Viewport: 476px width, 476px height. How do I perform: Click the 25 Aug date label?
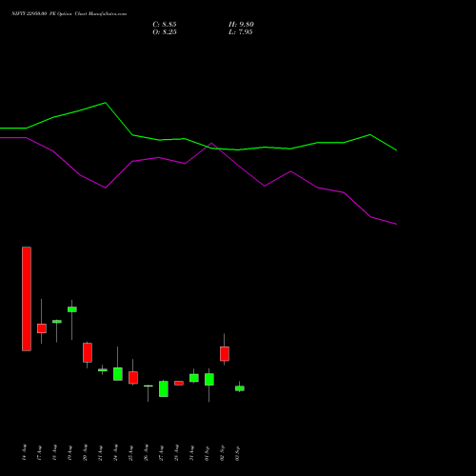tap(130, 452)
